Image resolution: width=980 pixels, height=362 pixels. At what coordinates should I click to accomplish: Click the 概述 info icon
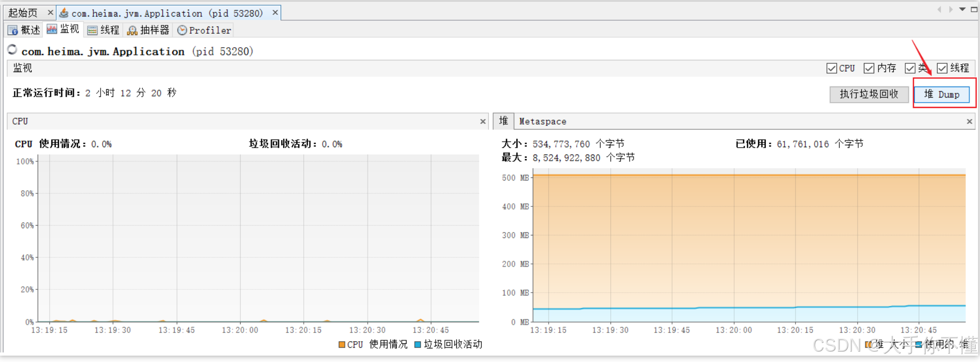(12, 31)
